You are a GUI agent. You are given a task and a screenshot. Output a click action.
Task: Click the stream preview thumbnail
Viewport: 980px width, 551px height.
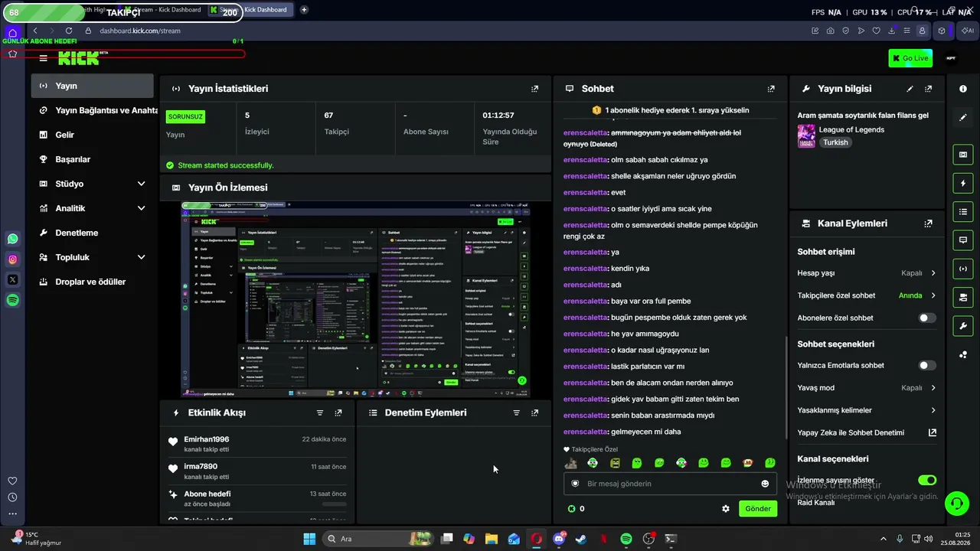356,299
